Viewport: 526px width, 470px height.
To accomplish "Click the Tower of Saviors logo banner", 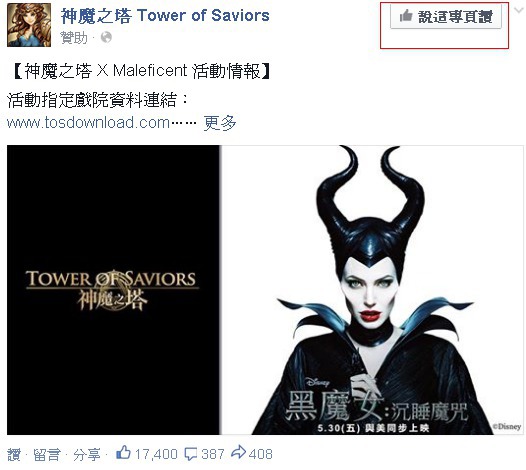I will (113, 290).
